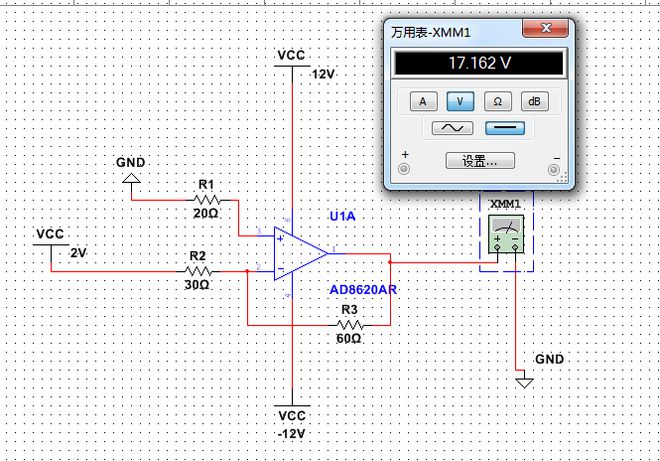Click the multimeter window resize grip
The width and height of the screenshot is (660, 461).
point(562,178)
